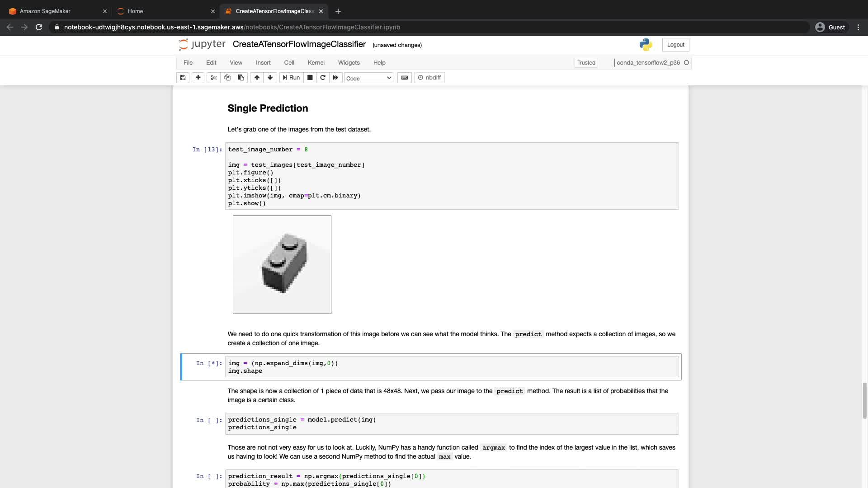
Task: Interrupt the kernel with stop icon
Action: click(x=310, y=78)
